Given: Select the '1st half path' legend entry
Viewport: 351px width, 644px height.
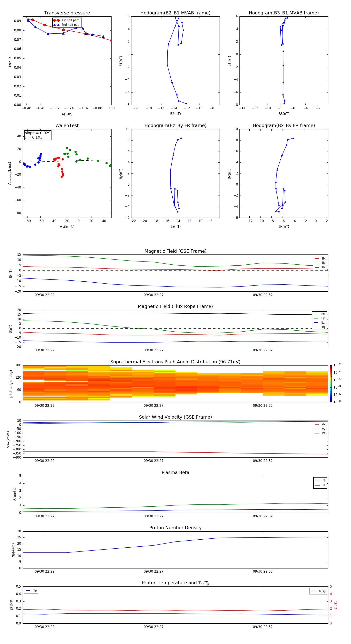Looking at the screenshot, I should coord(66,20).
